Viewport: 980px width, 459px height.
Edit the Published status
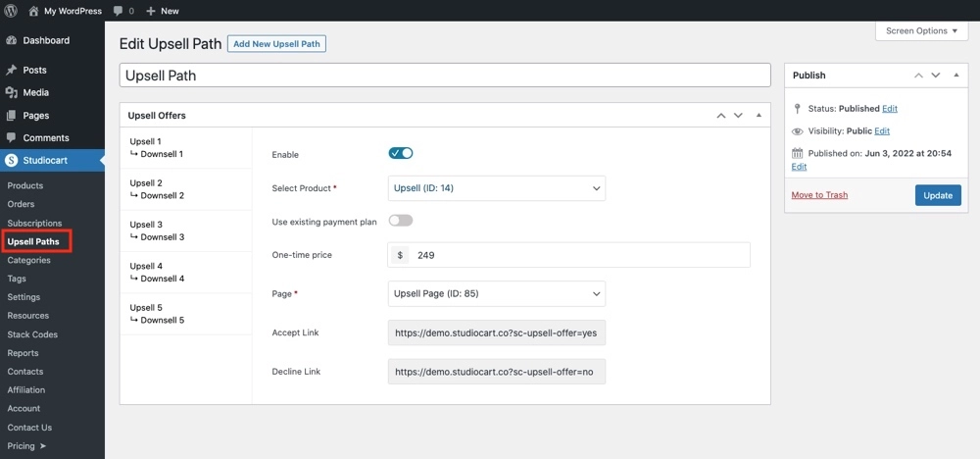[890, 108]
